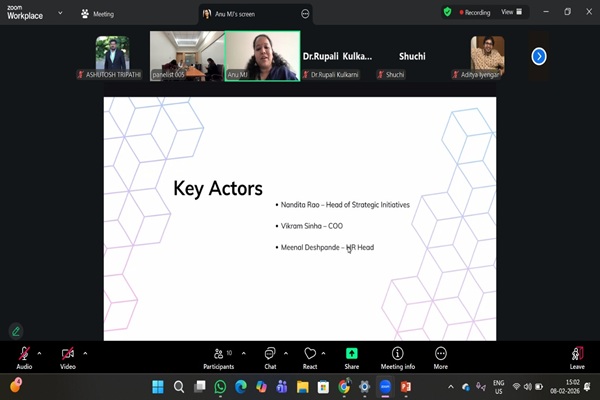Viewport: 600px width, 400px height.
Task: Open Meeting info
Action: 397,357
